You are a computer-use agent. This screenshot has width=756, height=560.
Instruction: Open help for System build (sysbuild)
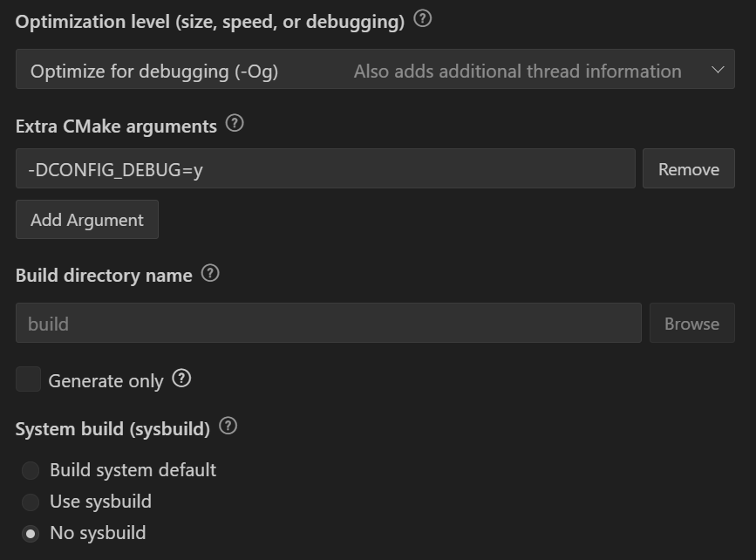(228, 427)
